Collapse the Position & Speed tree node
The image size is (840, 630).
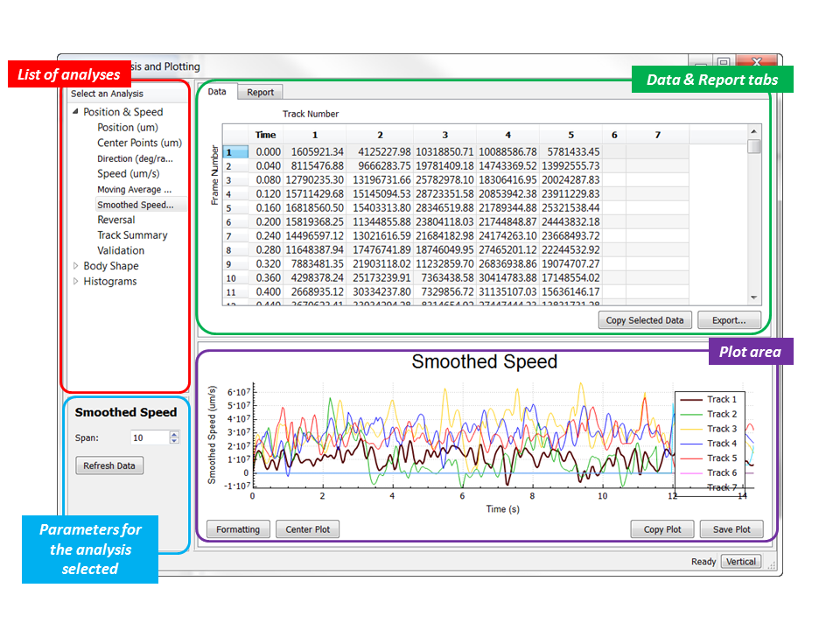(x=75, y=111)
